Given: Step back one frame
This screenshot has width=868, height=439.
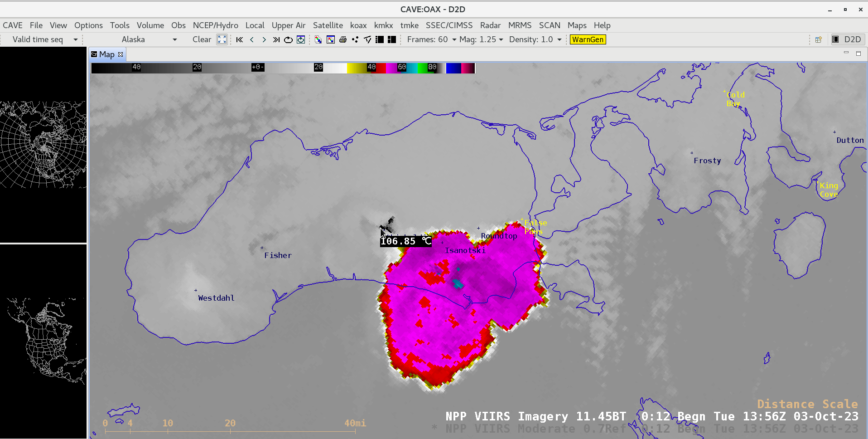Looking at the screenshot, I should (x=252, y=39).
